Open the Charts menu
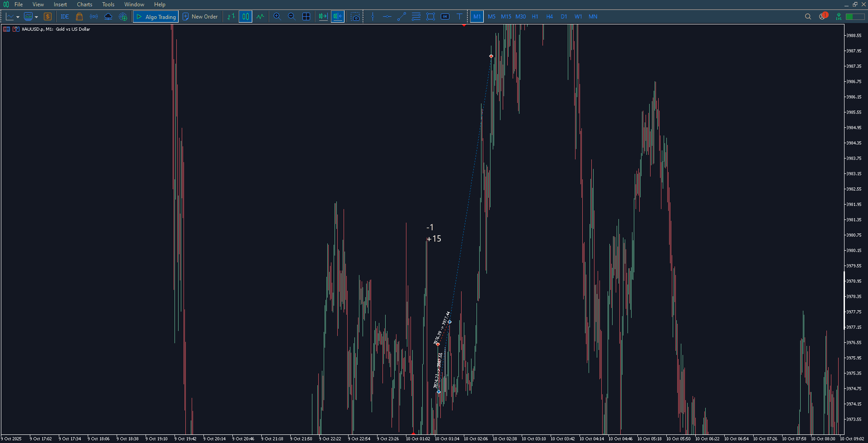Viewport: 868px width, 443px height. (84, 5)
